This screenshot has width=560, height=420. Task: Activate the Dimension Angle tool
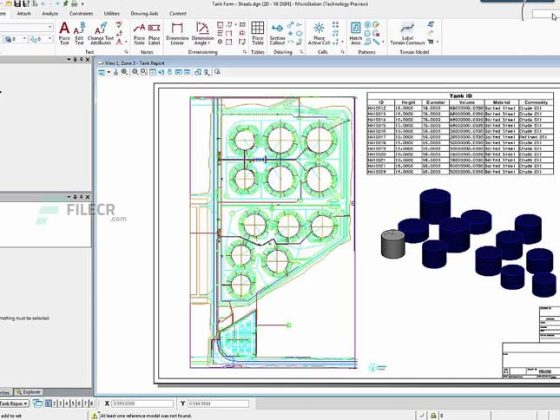202,33
